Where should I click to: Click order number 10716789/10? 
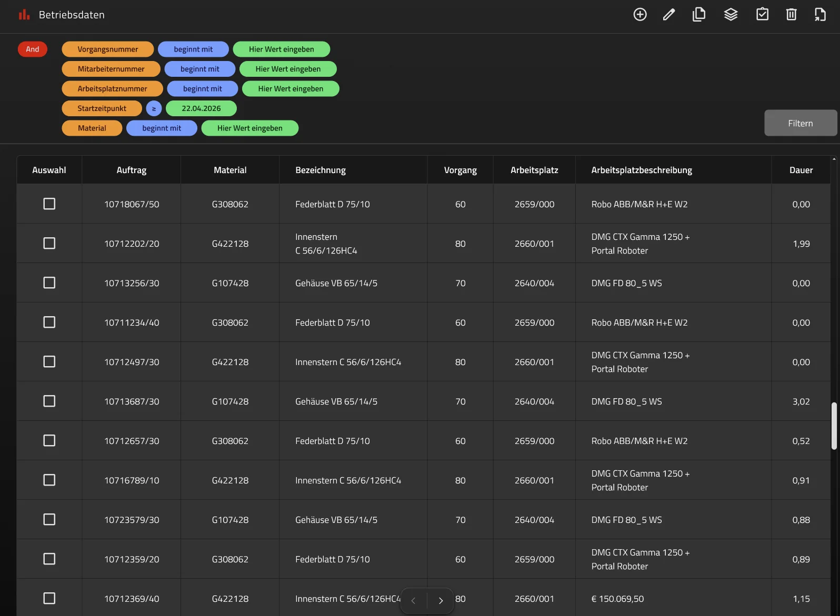pos(132,480)
